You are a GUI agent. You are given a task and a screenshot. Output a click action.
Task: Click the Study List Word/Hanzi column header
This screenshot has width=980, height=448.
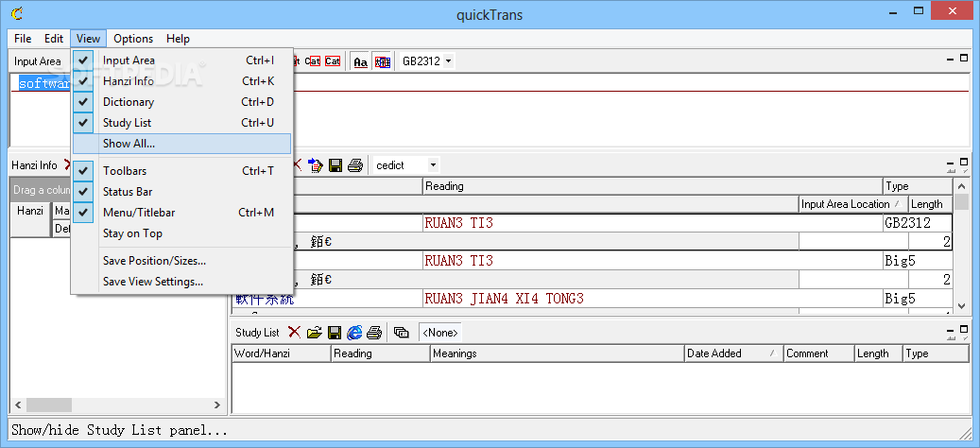(282, 353)
